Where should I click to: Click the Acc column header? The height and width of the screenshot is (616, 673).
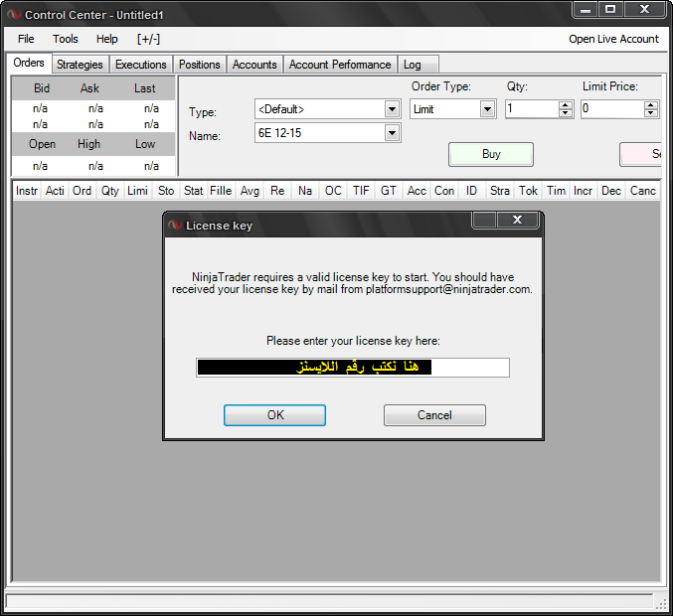[x=417, y=191]
